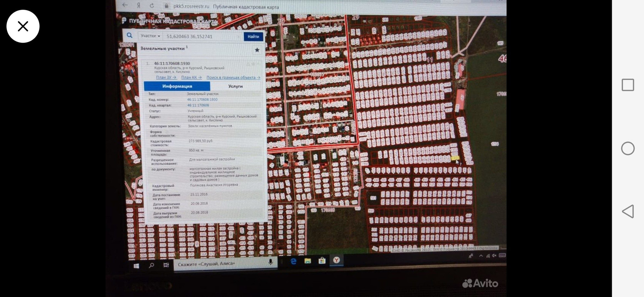This screenshot has height=297, width=644.
Task: Click the Кад. квартал link 46:11:170608
Action: tap(198, 105)
